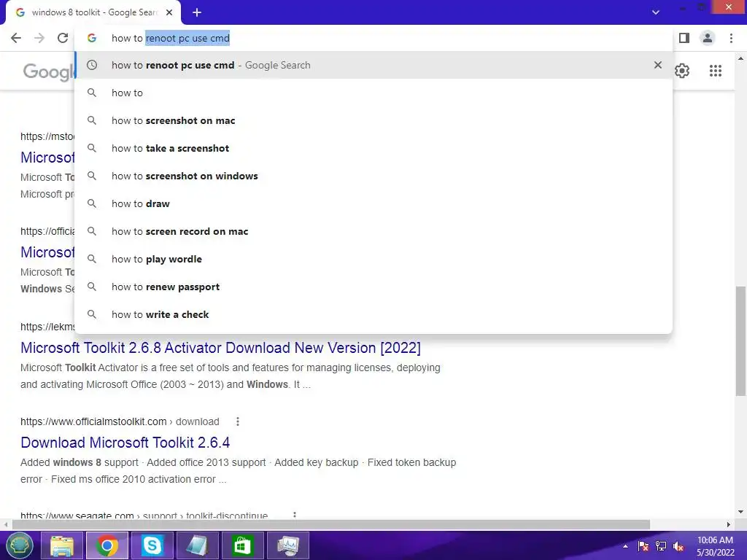Open the Windows Start button
Screen dimensions: 747x560
click(19, 545)
